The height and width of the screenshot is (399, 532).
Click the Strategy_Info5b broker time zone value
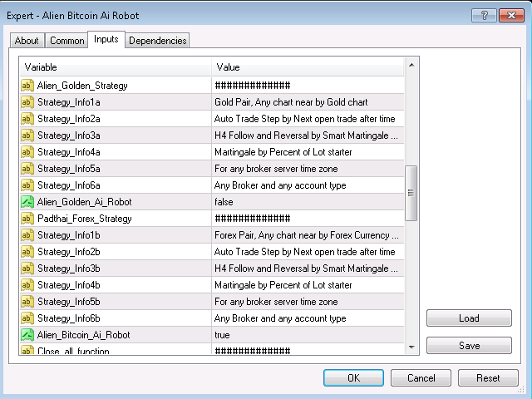pyautogui.click(x=276, y=302)
